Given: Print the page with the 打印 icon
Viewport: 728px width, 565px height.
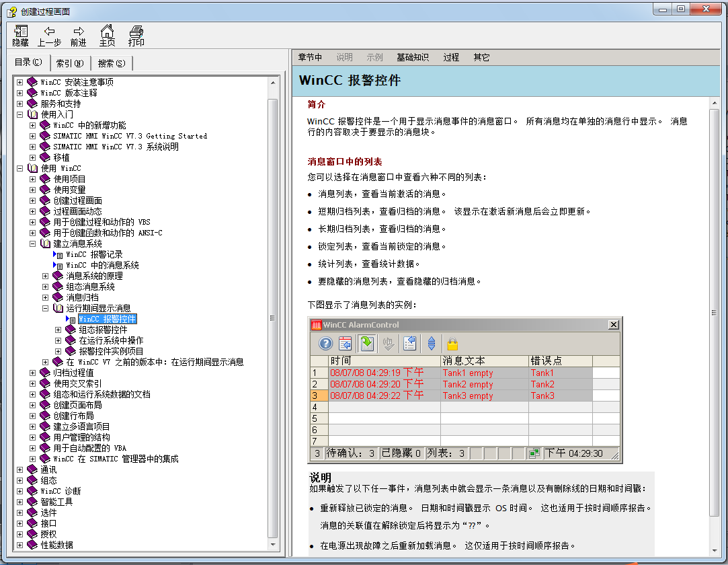Looking at the screenshot, I should pos(136,31).
